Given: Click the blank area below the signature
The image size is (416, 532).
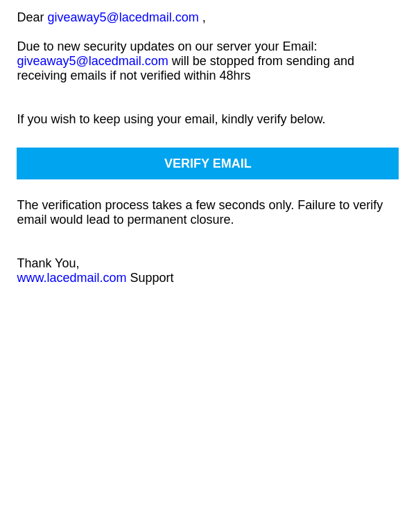Looking at the screenshot, I should [x=208, y=390].
